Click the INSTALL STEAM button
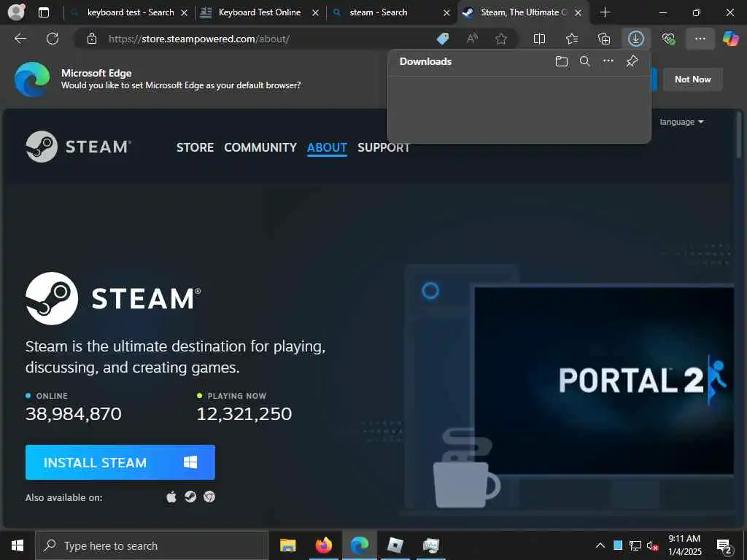747x560 pixels. pyautogui.click(x=120, y=462)
